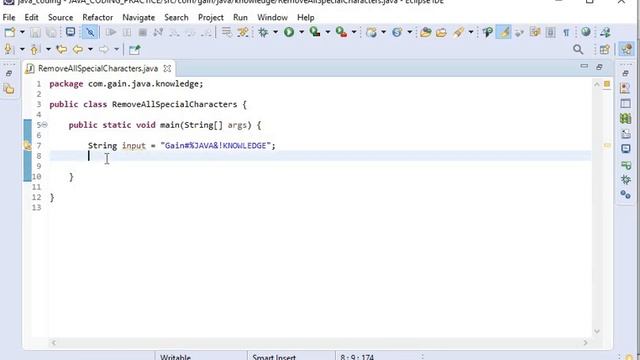Image resolution: width=640 pixels, height=360 pixels.
Task: Click the gear view icon in right trim
Action: tap(625, 179)
